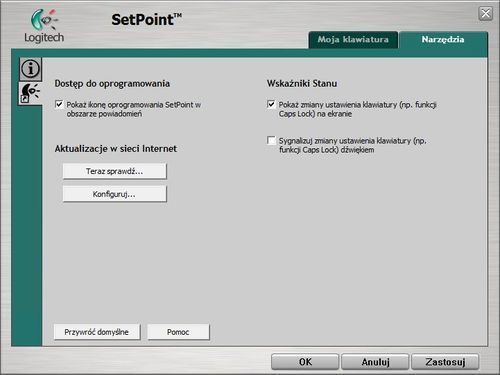
Task: Switch to Narzędzia tab
Action: (443, 40)
